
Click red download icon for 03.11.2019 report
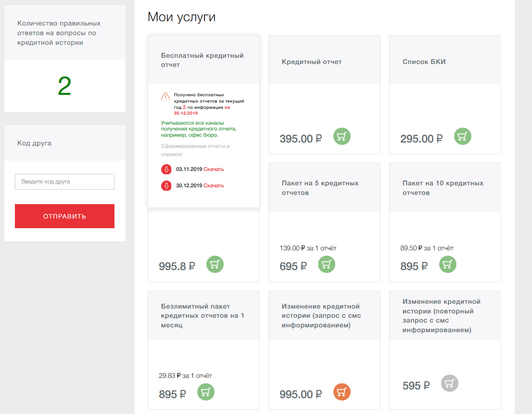[x=166, y=169]
